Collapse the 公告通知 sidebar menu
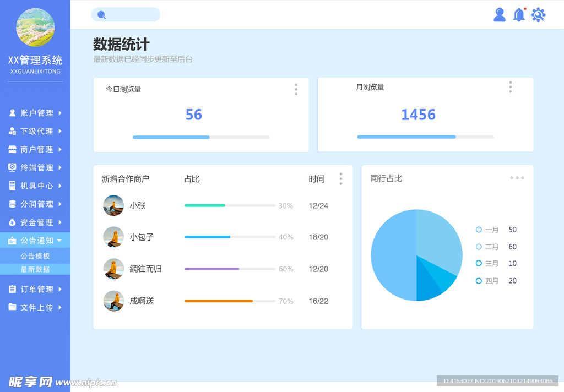 (36, 240)
